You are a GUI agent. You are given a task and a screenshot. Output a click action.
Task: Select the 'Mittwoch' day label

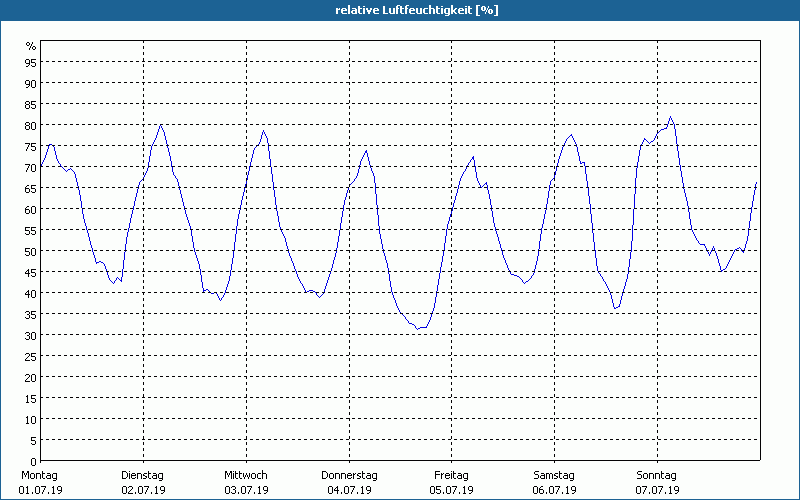point(245,475)
